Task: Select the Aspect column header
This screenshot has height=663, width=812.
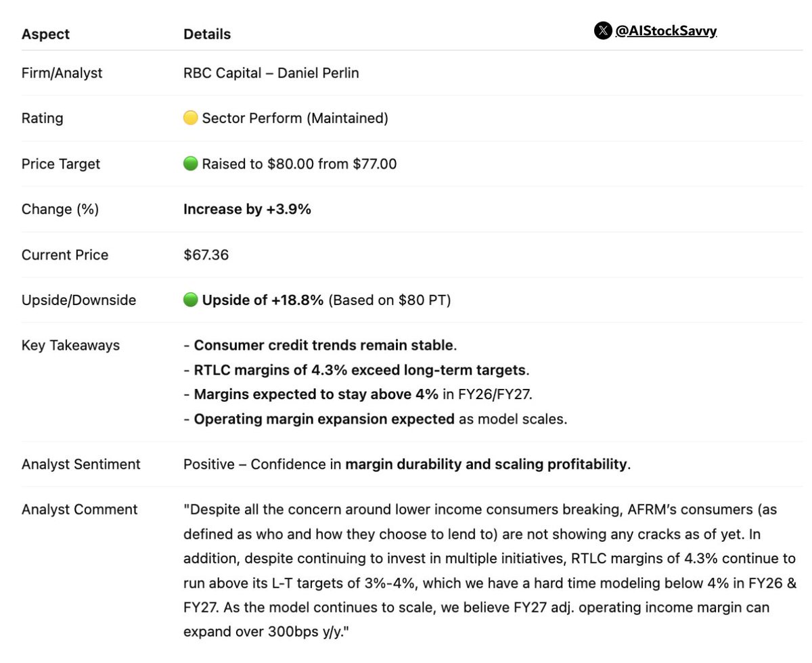Action: coord(45,34)
